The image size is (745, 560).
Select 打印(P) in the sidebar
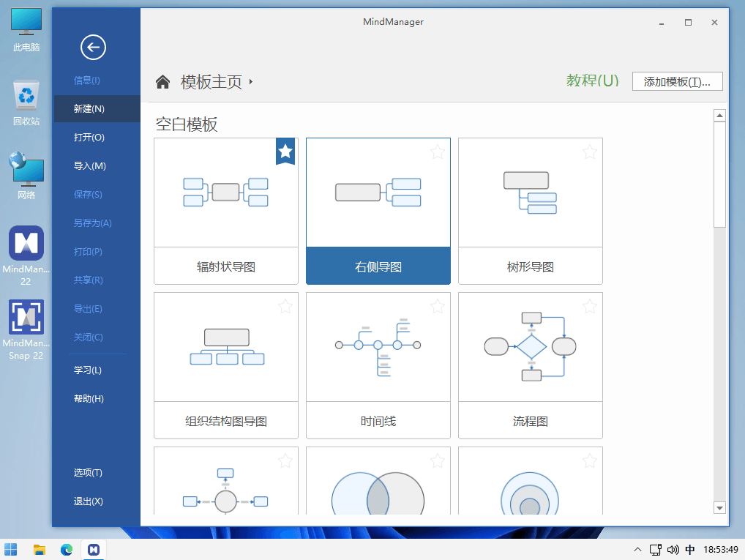(x=88, y=252)
